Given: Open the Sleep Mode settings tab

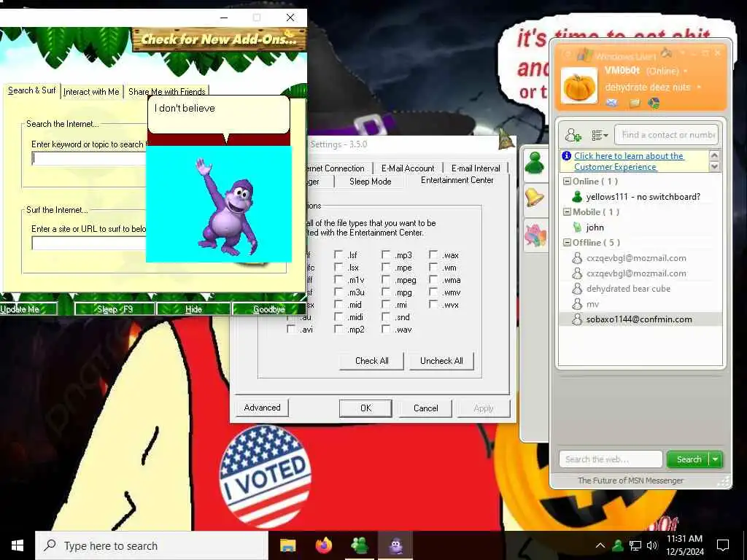Looking at the screenshot, I should tap(370, 182).
